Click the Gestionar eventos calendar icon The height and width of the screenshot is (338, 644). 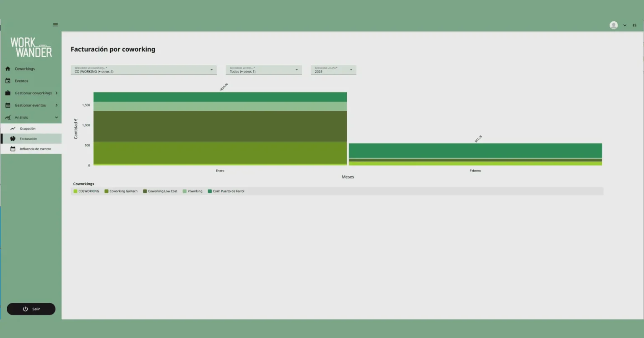click(x=8, y=105)
